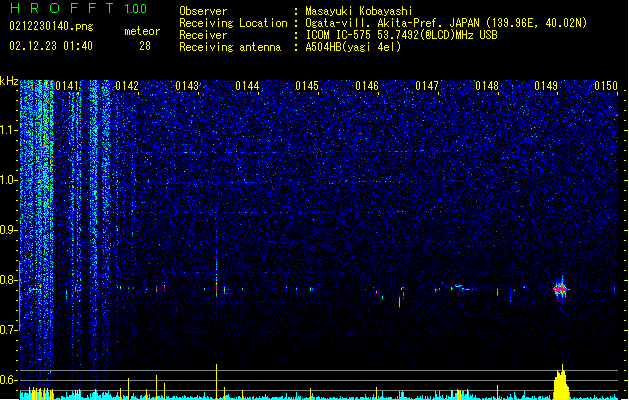The height and width of the screenshot is (400, 629).
Task: Click the 0.9 kHz axis label
Action: tap(8, 230)
